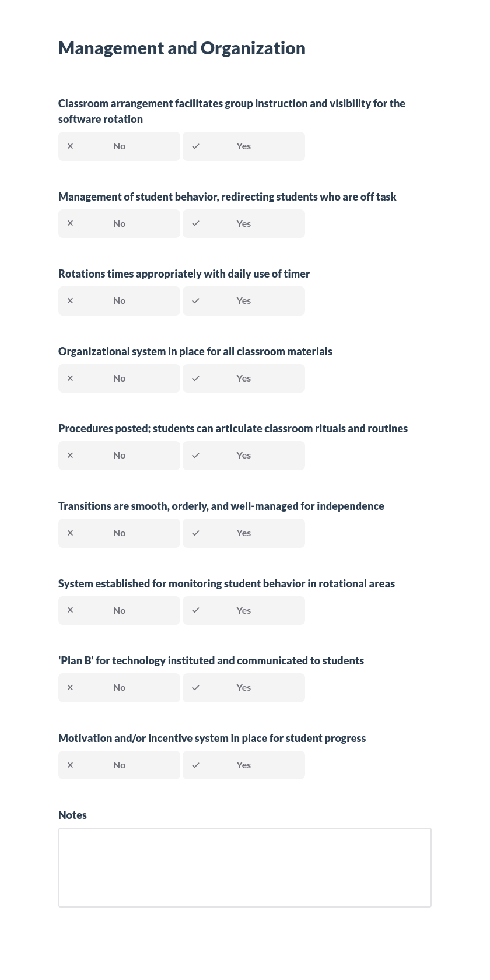Viewport: 490px width, 980px height.
Task: Click the checkmark icon for 'Yes' under 'Plan B'
Action: (x=195, y=687)
